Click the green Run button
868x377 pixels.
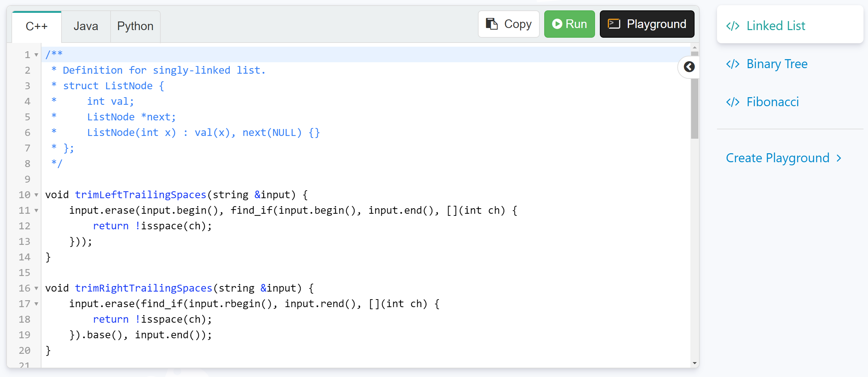click(x=569, y=24)
